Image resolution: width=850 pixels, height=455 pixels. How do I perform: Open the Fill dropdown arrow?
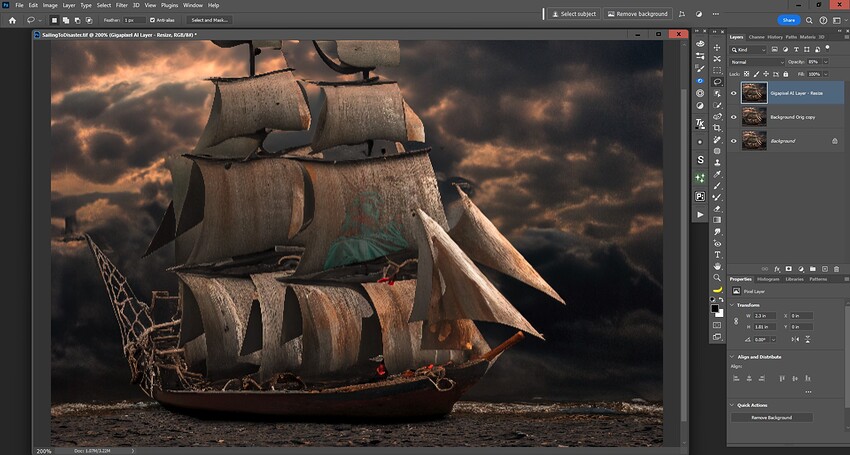(826, 74)
